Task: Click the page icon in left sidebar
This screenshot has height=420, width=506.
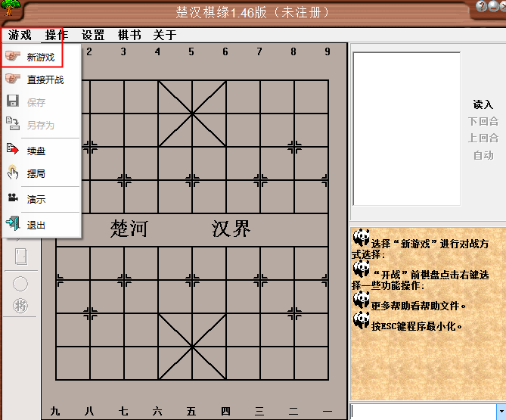Action: [21, 257]
